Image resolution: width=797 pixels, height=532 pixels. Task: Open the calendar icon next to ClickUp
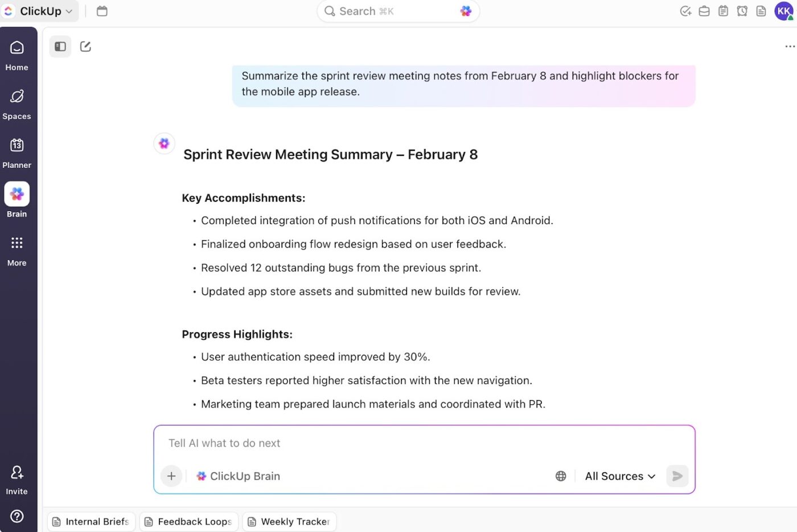[x=102, y=10]
